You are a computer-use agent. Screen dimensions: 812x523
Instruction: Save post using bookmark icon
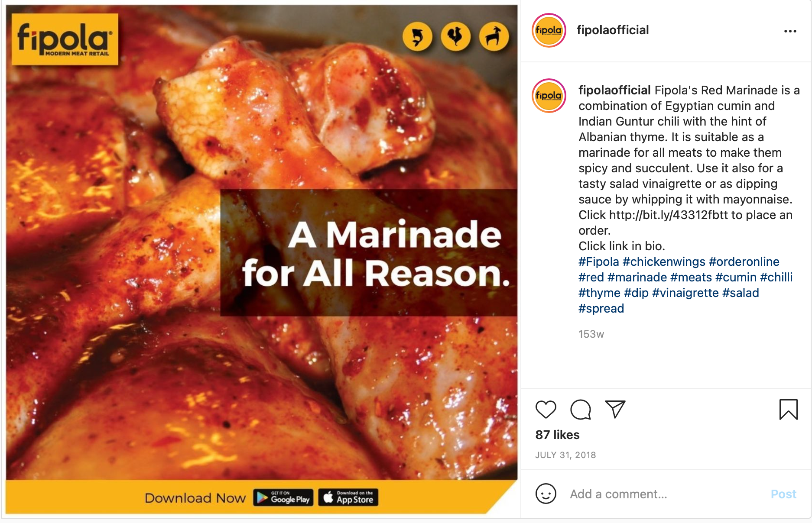[788, 409]
